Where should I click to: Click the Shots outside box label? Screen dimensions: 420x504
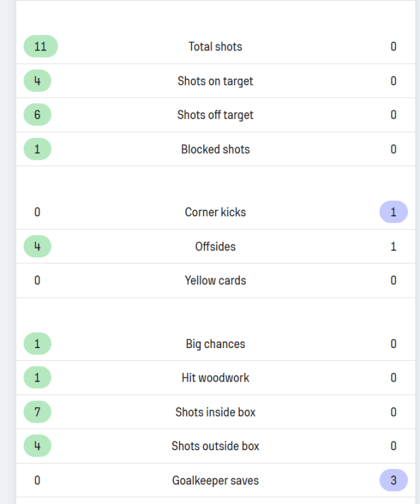215,446
